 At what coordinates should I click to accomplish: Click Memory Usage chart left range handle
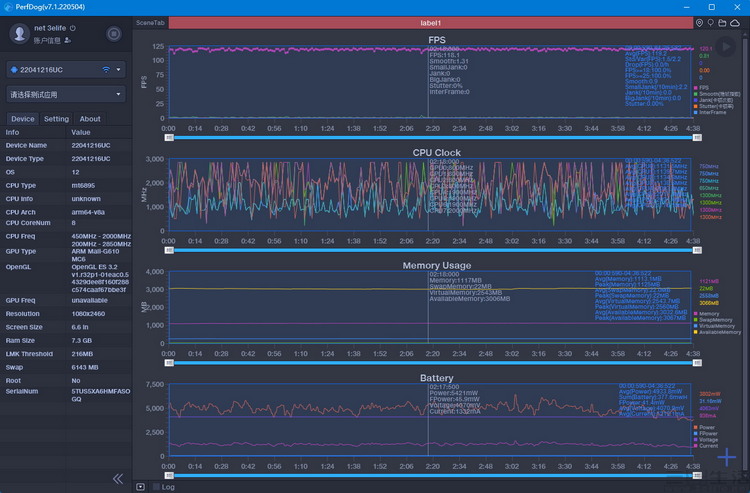pos(169,363)
